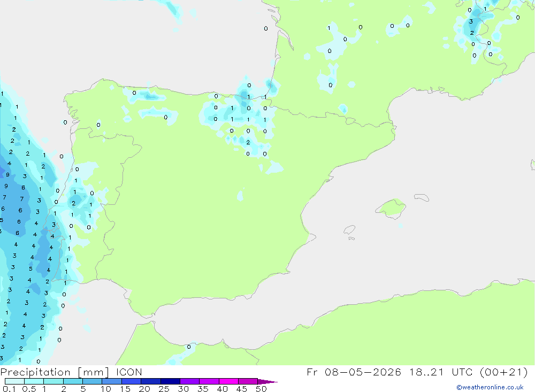Click the 'ICON' model name label
The image size is (535, 392).
pyautogui.click(x=129, y=372)
